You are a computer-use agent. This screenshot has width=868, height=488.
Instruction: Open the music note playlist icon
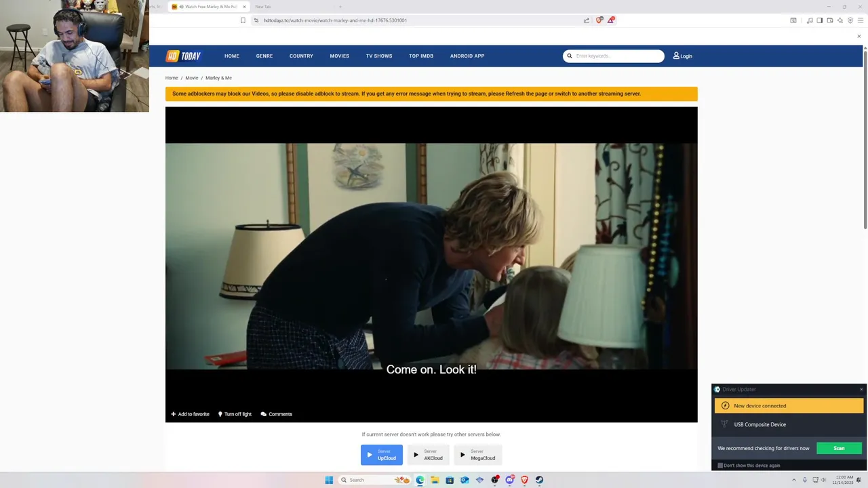(810, 20)
